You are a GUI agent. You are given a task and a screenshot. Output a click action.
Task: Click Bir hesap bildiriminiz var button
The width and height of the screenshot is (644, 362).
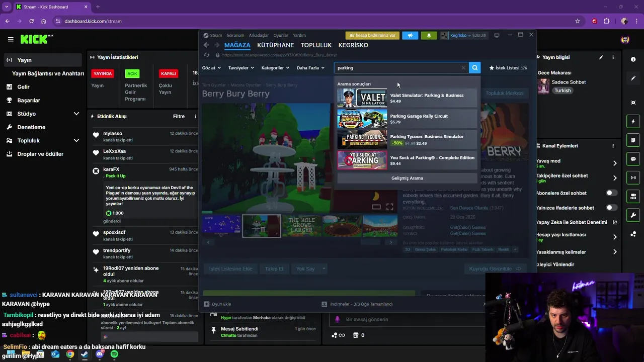tap(372, 36)
